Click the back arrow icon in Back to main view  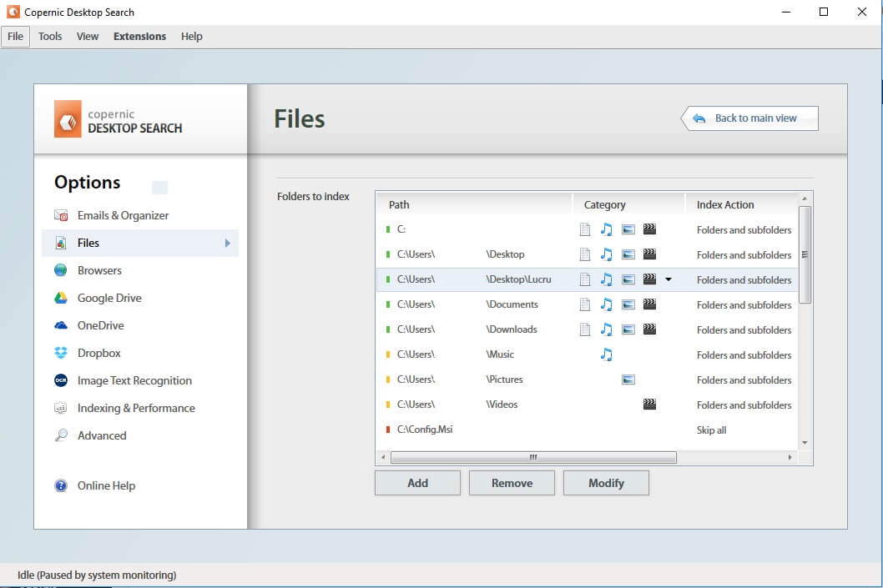pyautogui.click(x=699, y=118)
